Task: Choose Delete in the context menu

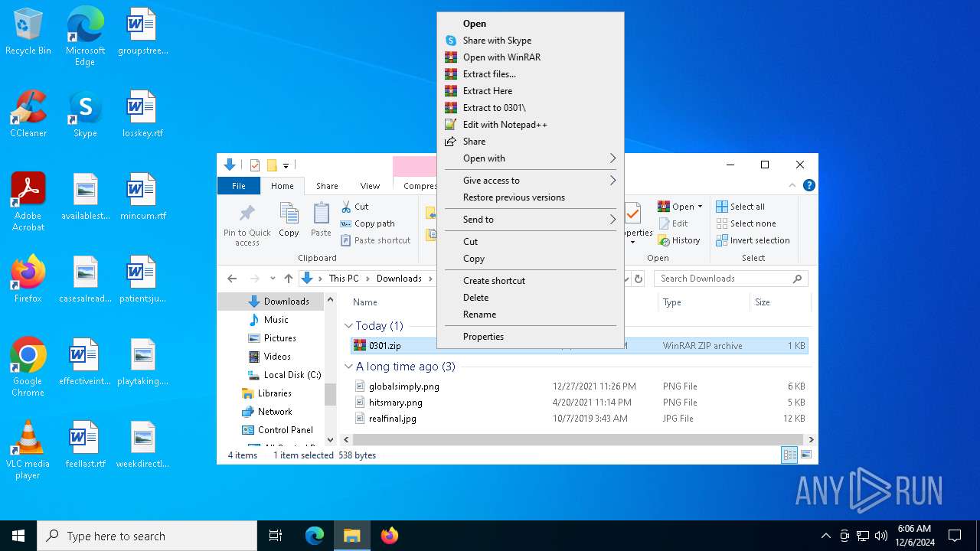Action: coord(531,298)
